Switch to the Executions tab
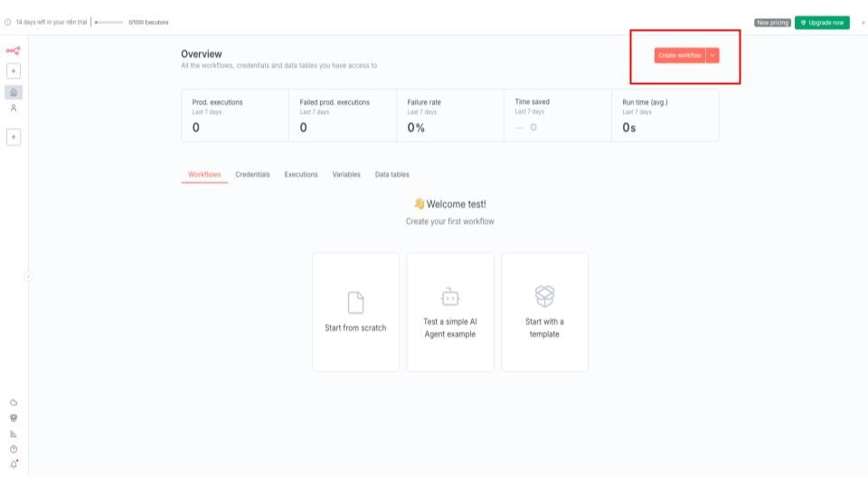Viewport: 868px width, 488px height. pos(301,174)
